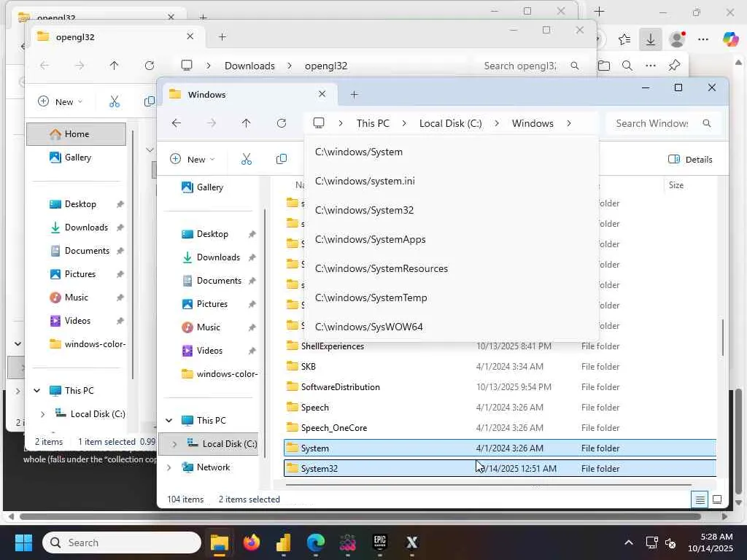Select the SoftwareDistribution folder
Image resolution: width=747 pixels, height=560 pixels.
pyautogui.click(x=500, y=387)
